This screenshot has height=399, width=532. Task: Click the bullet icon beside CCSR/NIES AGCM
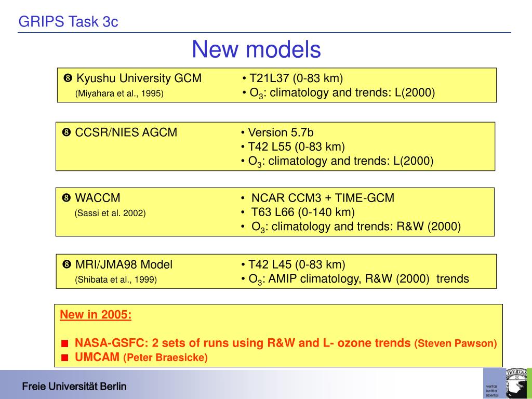(x=66, y=132)
